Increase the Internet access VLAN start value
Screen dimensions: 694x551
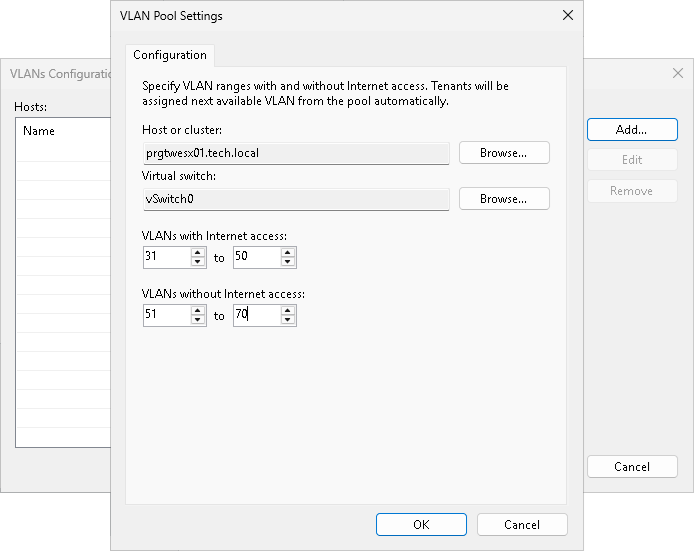coord(197,253)
